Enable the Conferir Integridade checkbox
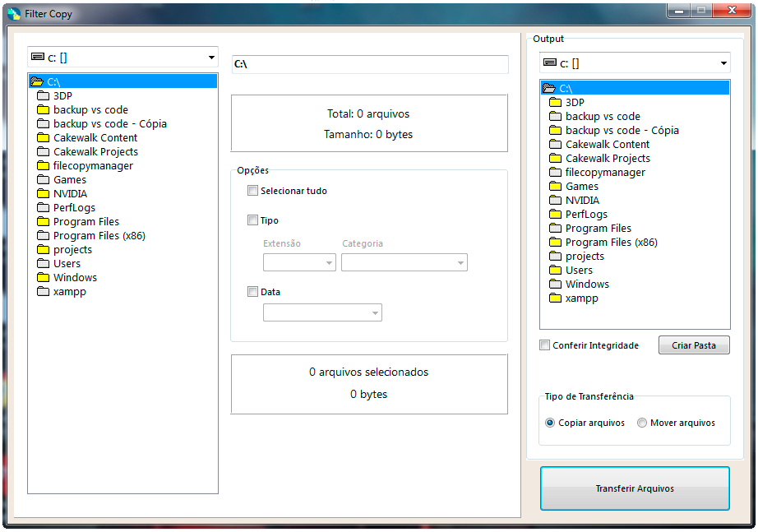758x532 pixels. click(x=544, y=345)
